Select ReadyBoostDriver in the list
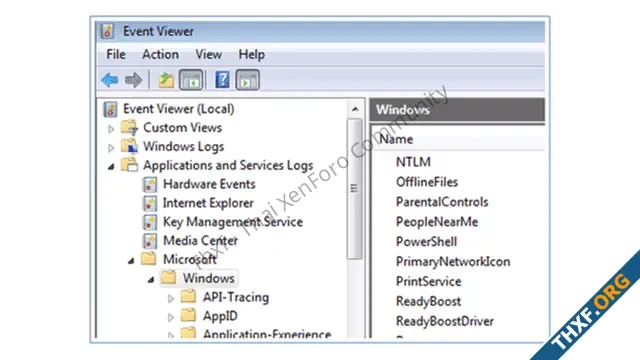 445,321
